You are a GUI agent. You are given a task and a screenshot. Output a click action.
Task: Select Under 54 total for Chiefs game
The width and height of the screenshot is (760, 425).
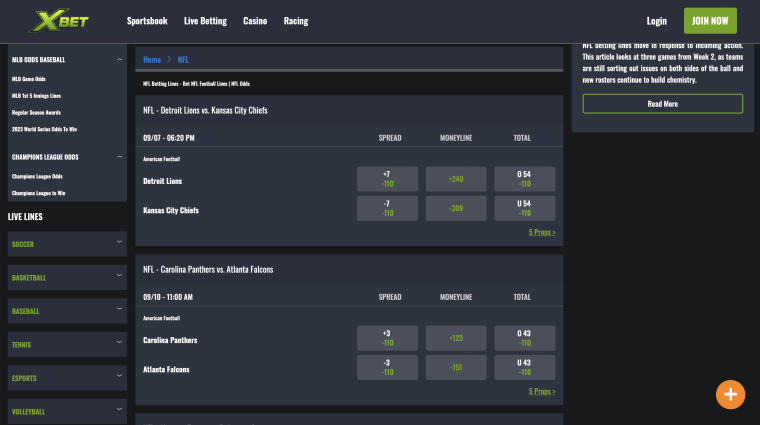tap(524, 208)
